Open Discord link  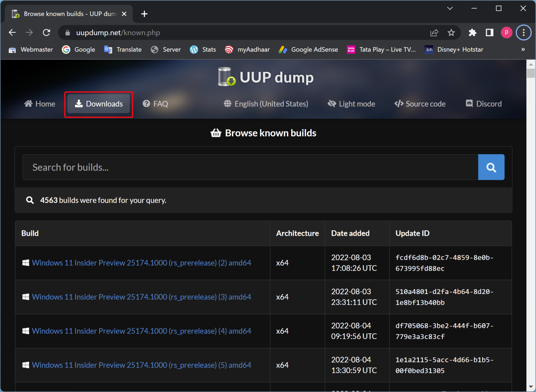484,104
